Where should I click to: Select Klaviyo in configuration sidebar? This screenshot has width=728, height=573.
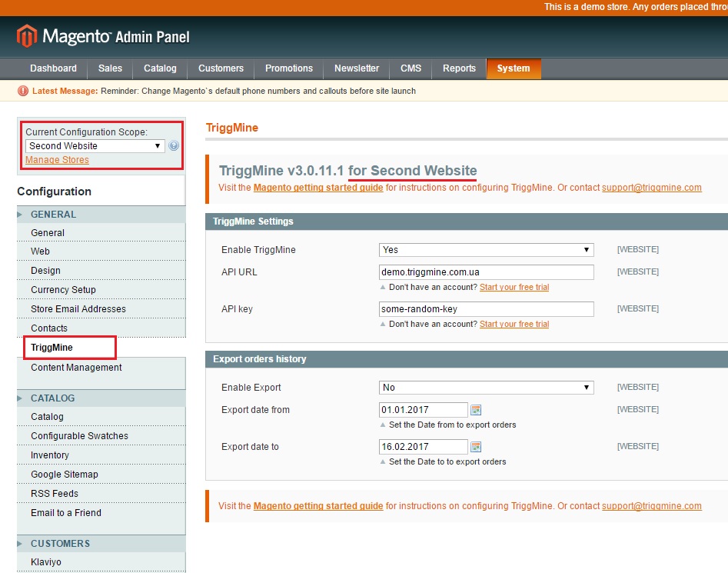pos(101,562)
